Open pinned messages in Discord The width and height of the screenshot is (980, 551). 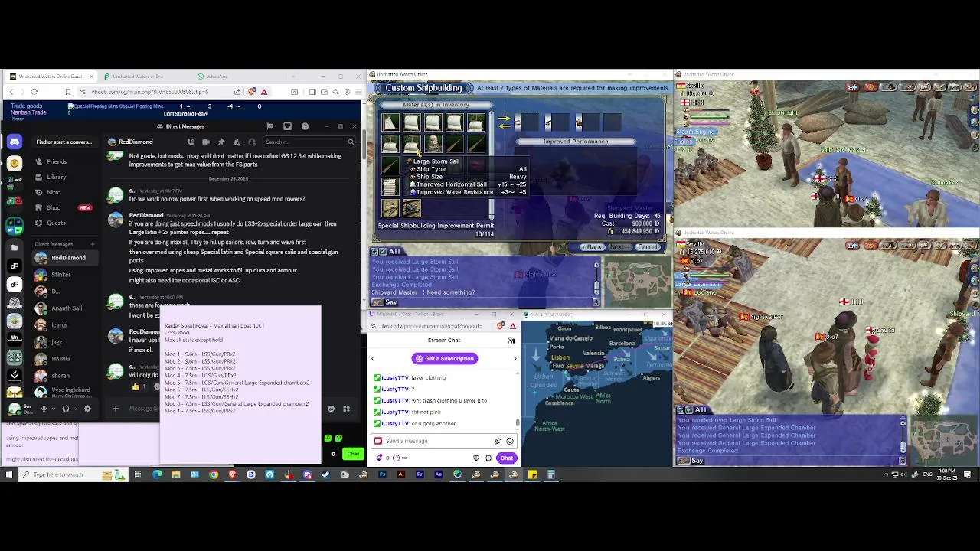click(221, 142)
